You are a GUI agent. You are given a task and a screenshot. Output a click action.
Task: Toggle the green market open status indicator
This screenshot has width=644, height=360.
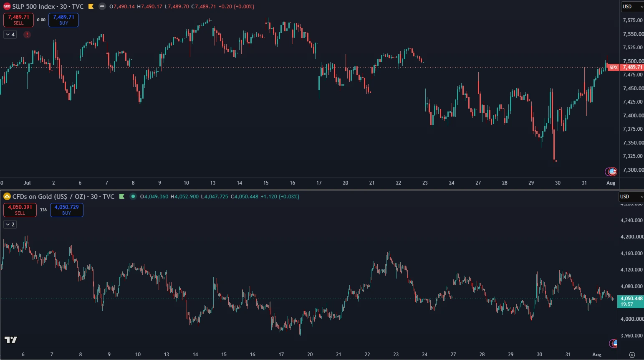[x=133, y=196]
